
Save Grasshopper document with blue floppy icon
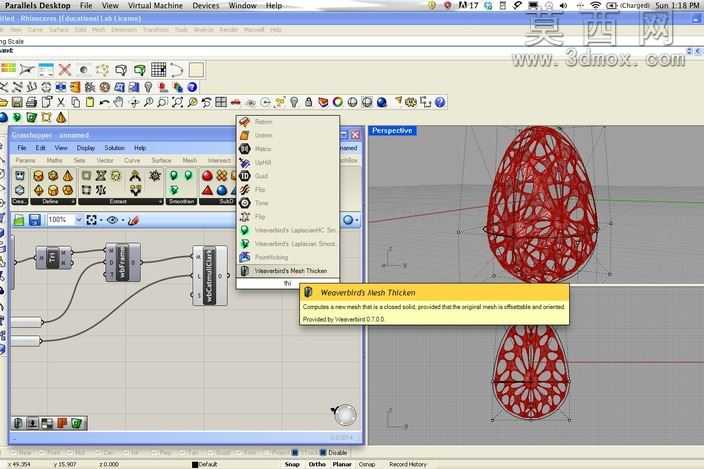tap(35, 220)
